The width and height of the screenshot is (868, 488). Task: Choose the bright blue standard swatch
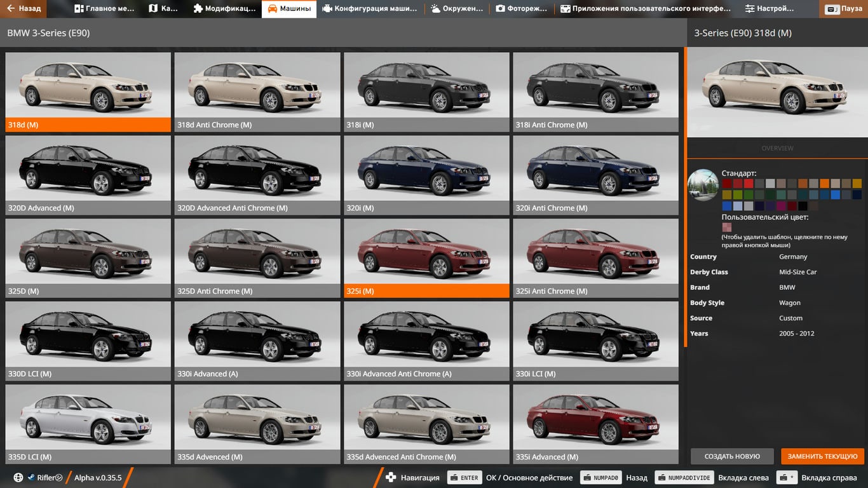[x=836, y=194]
